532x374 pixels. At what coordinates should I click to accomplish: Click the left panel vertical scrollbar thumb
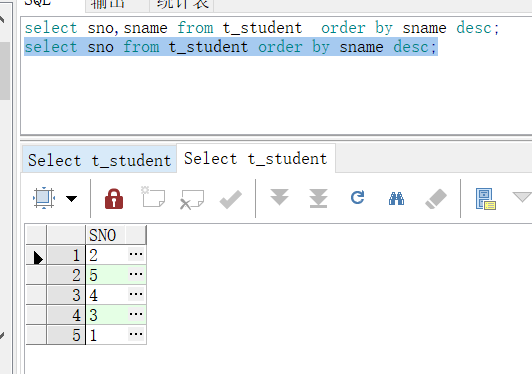click(x=5, y=71)
